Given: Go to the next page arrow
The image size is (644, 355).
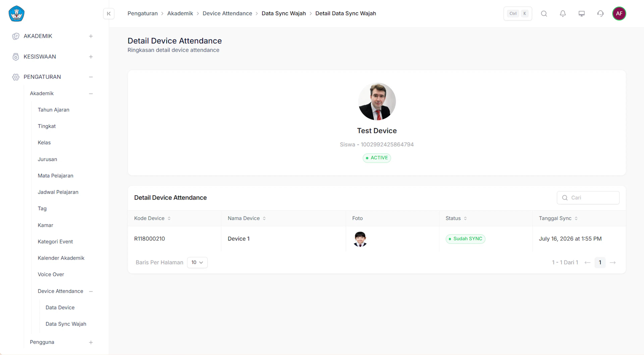Looking at the screenshot, I should [x=613, y=263].
